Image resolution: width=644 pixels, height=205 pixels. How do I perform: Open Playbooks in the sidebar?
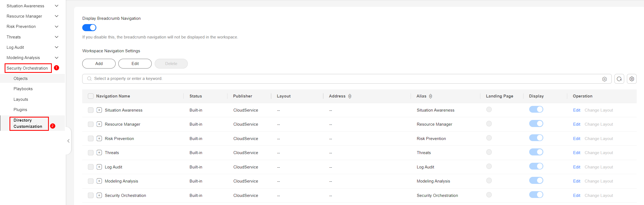pos(23,89)
